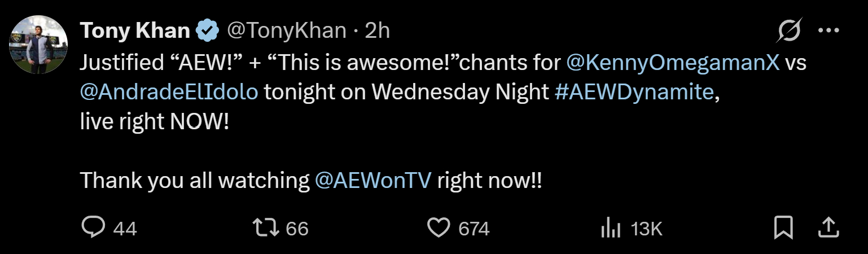
Task: Repost the tweet using the arrows icon
Action: 265,227
